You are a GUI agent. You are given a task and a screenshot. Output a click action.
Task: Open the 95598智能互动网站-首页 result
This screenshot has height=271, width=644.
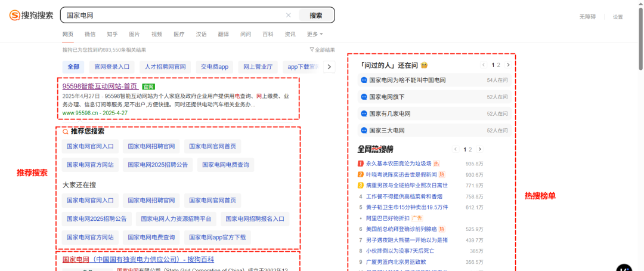[x=100, y=87]
